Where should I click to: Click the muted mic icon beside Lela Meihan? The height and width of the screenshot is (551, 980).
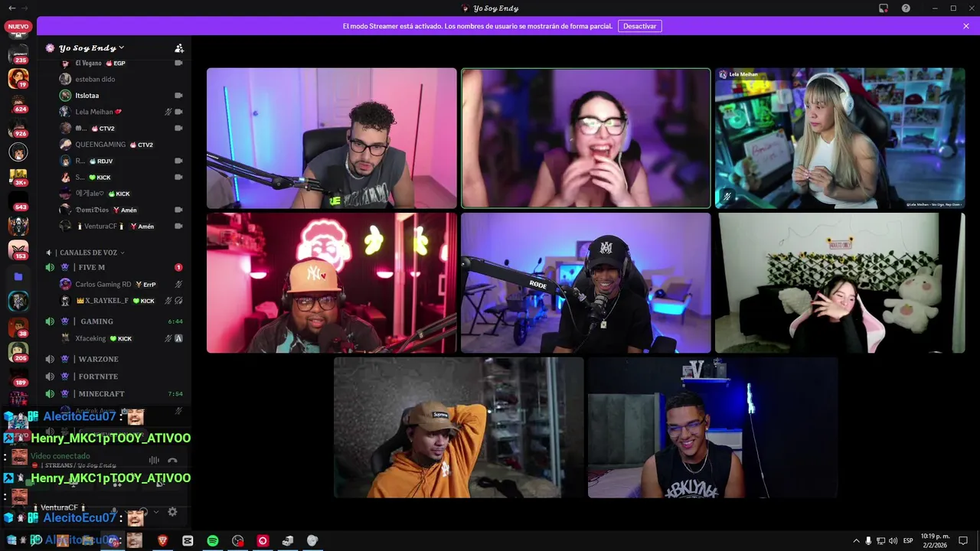coord(168,112)
